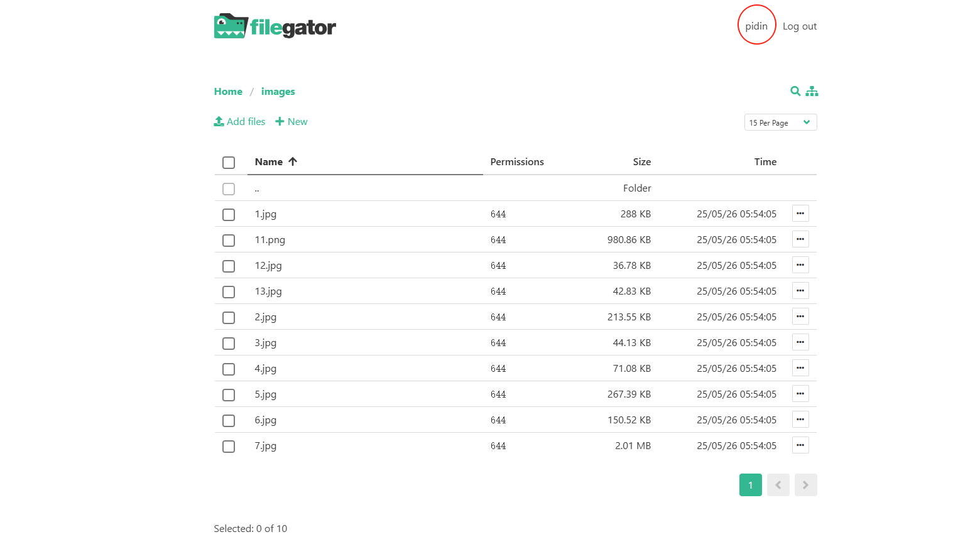This screenshot has height=559, width=980.
Task: Click the Log out link
Action: pos(799,26)
